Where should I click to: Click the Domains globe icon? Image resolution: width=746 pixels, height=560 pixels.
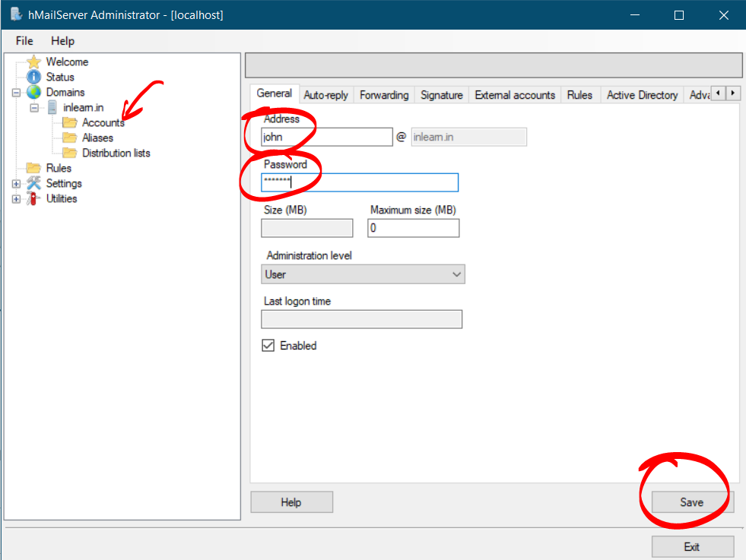33,92
